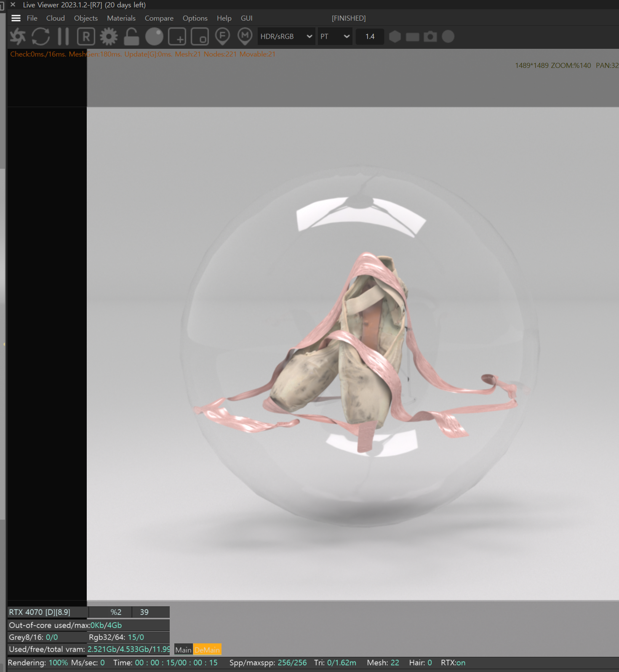Click the Mesh: 22 status entry

383,662
